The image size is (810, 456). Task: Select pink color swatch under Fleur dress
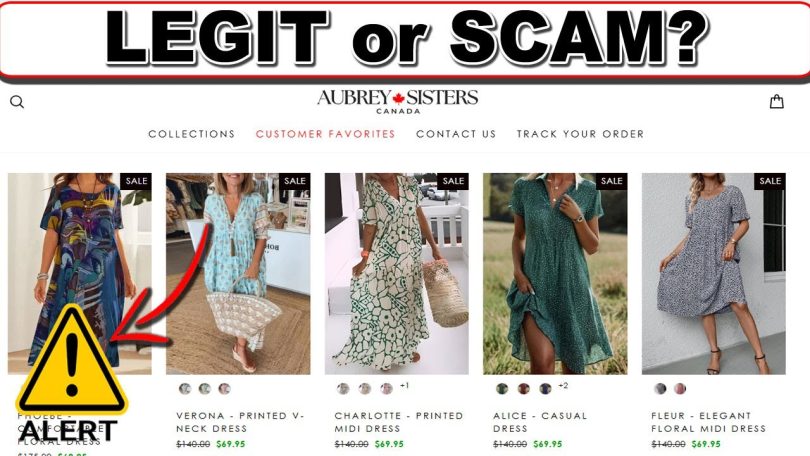click(x=680, y=388)
